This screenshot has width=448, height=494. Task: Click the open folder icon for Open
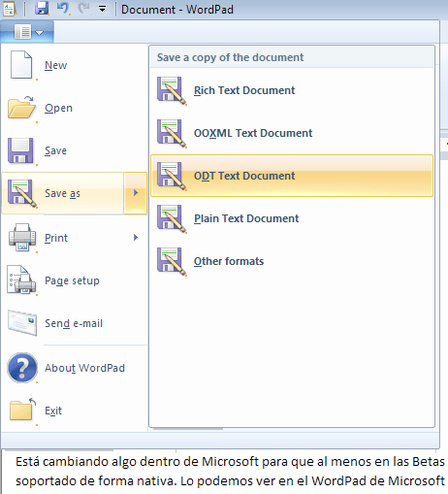(x=21, y=108)
